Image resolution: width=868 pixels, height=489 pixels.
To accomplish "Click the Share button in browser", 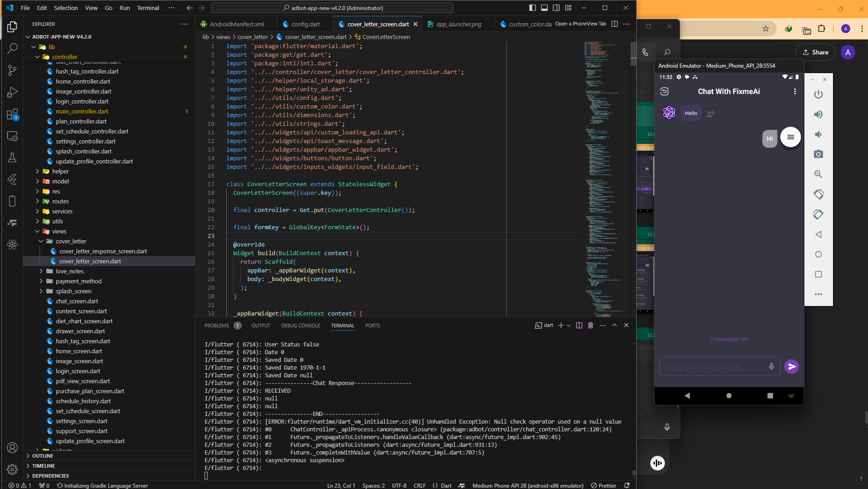I will coord(815,52).
